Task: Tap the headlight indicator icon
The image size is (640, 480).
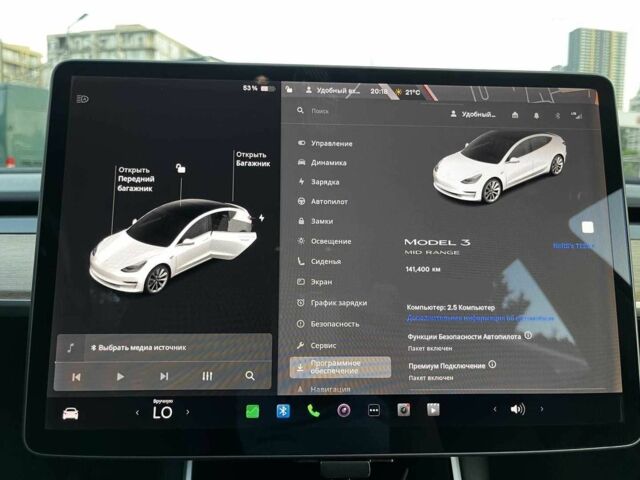Action: click(x=82, y=99)
